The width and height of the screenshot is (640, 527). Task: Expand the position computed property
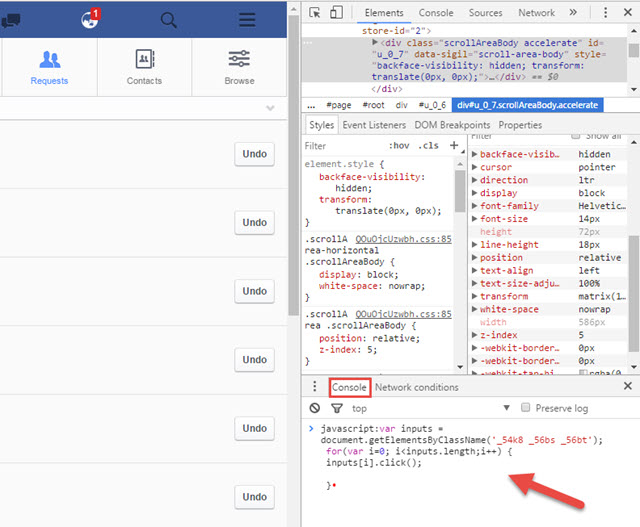click(474, 257)
